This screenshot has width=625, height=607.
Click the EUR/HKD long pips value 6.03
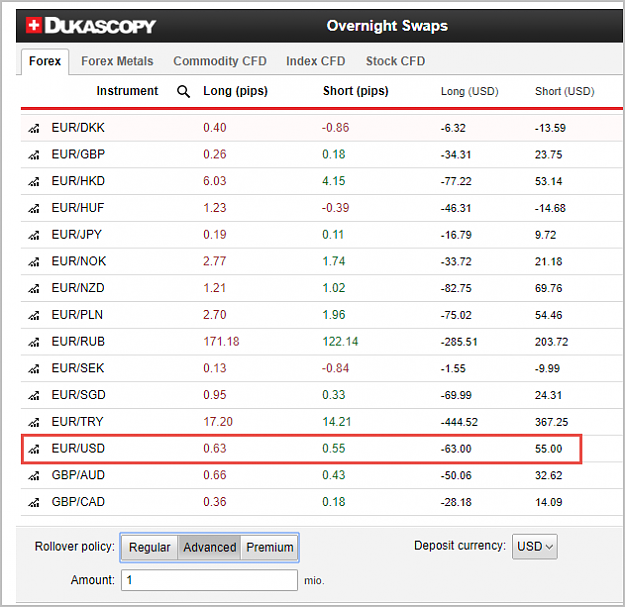pos(215,181)
